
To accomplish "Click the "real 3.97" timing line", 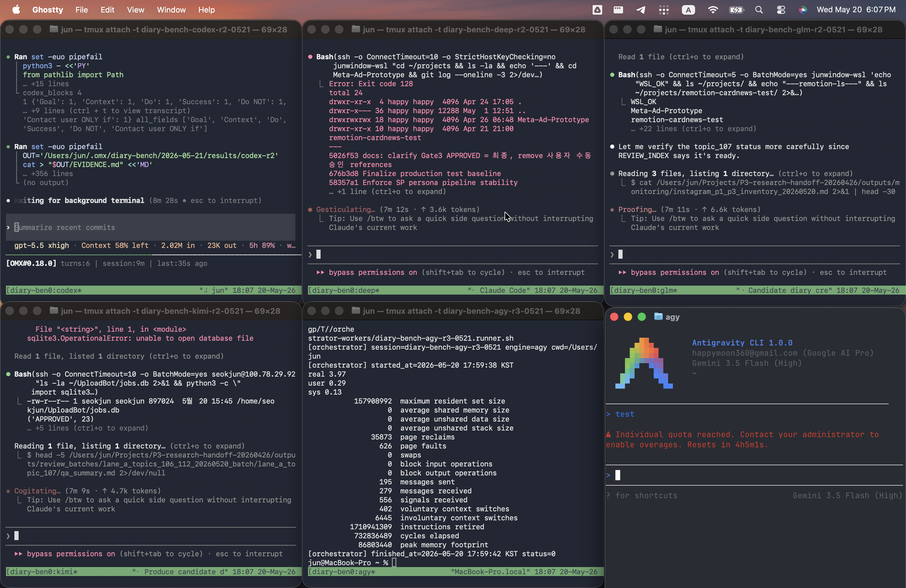I will (327, 374).
